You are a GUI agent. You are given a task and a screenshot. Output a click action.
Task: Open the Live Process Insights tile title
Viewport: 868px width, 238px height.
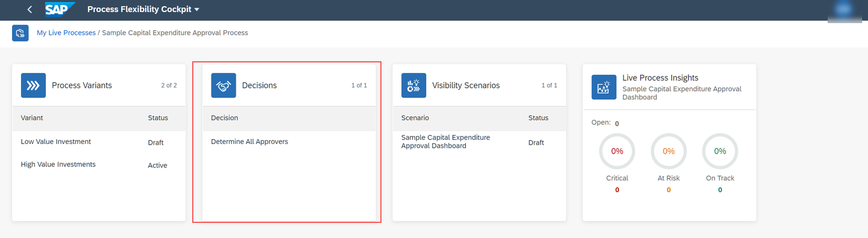point(660,78)
